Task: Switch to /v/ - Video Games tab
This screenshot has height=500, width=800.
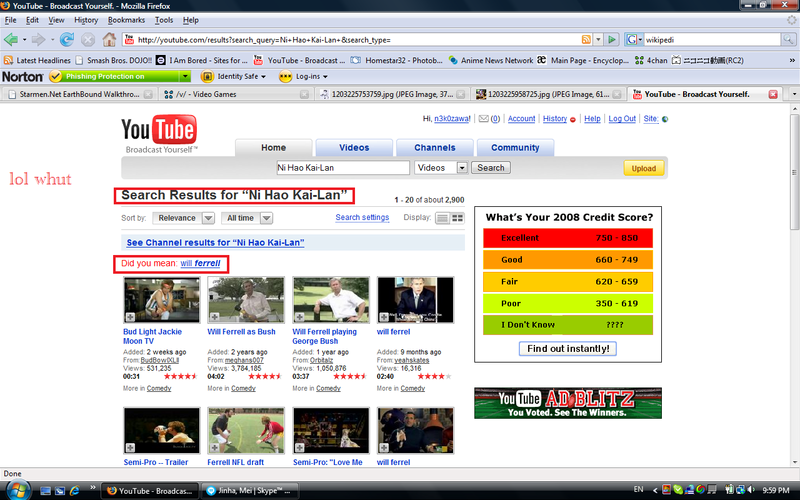Action: [235, 94]
